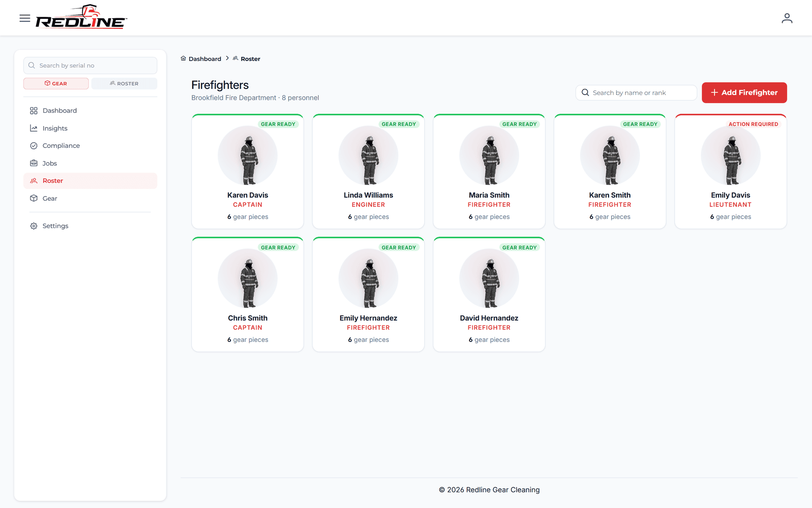
Task: Open Emily Davis's firefighter photo
Action: click(731, 155)
